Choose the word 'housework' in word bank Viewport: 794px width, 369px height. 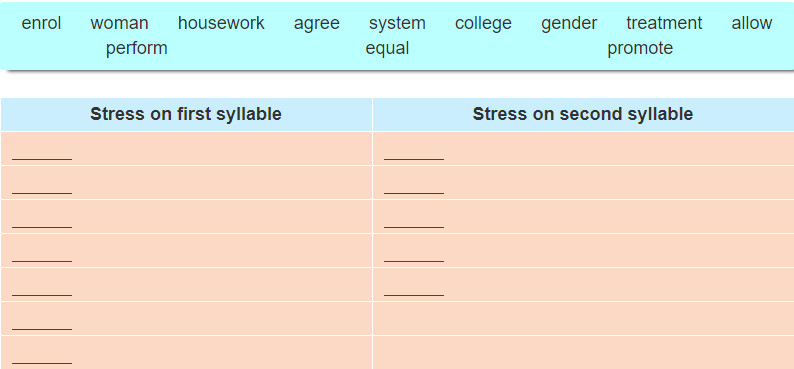(x=221, y=23)
